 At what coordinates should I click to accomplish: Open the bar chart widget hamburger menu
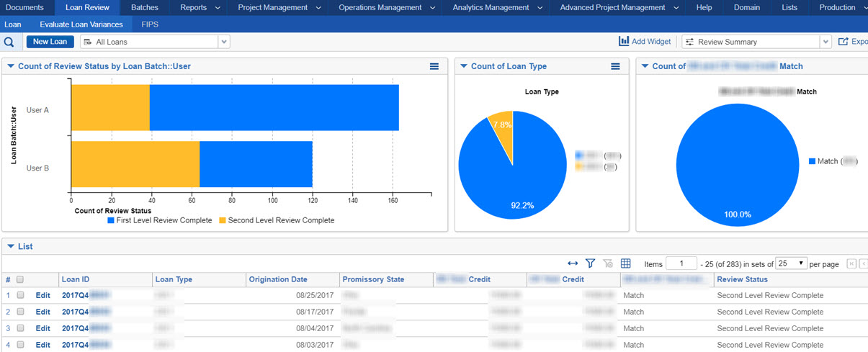pos(434,66)
